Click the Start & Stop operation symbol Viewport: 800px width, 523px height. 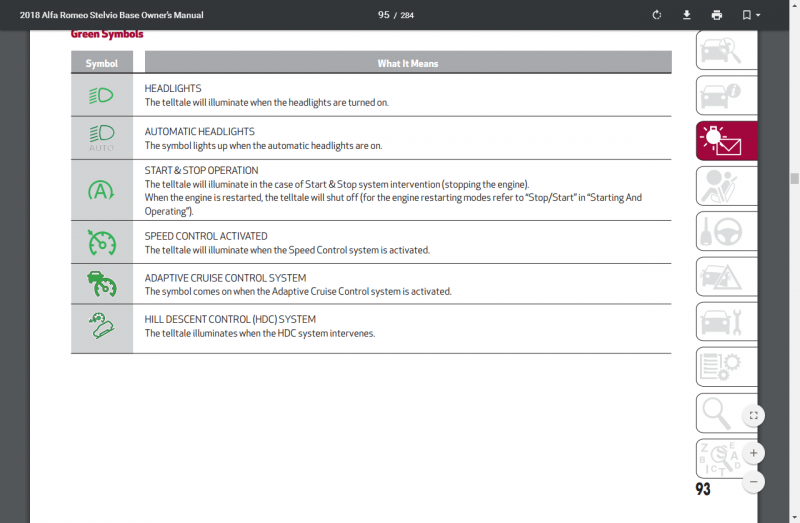(102, 190)
